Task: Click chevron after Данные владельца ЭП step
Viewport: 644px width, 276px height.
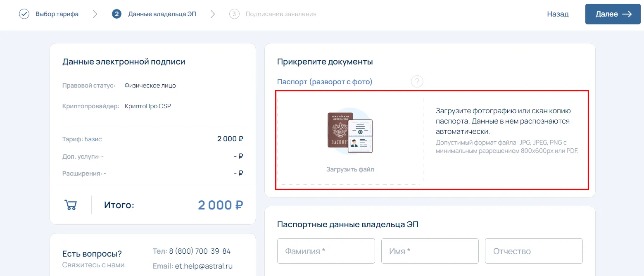Action: (213, 14)
